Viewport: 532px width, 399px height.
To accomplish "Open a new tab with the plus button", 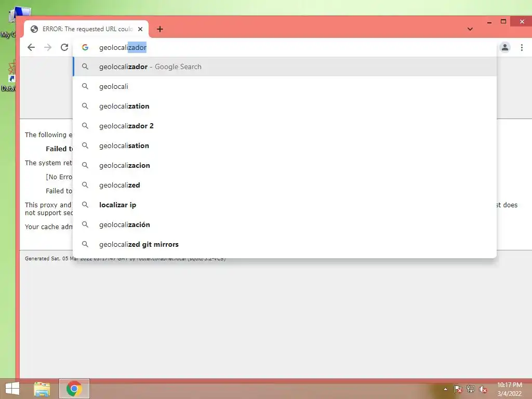I will 160,29.
